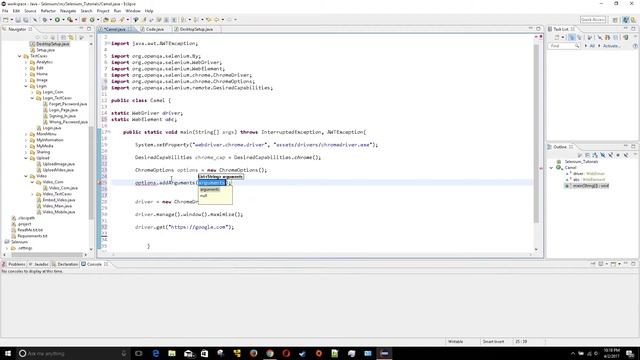Expand the MoreMenu folder
The image size is (640, 360).
(x=26, y=134)
